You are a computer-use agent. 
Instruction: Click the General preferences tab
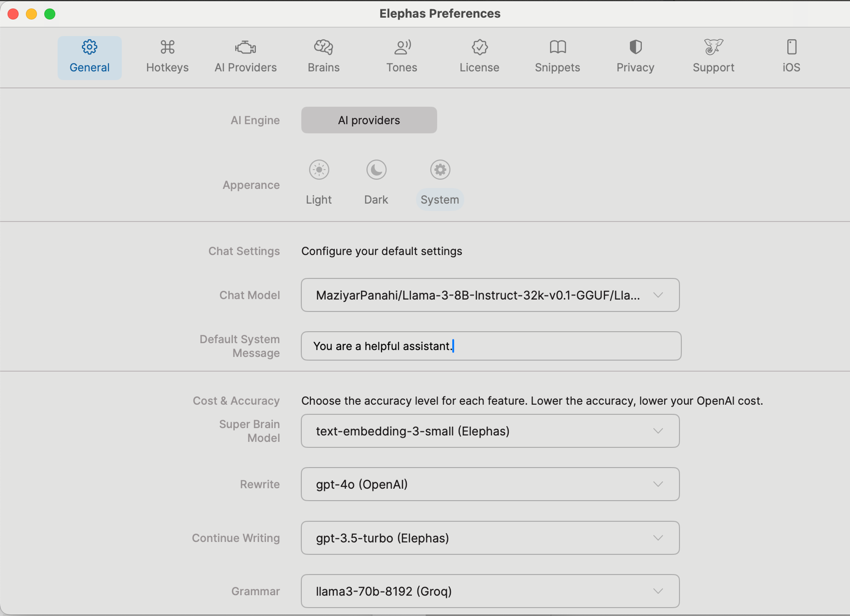[89, 56]
